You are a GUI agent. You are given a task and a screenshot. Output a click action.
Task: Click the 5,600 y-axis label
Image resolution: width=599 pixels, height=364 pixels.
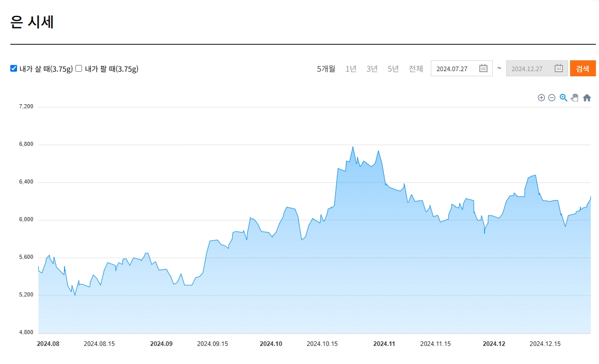(26, 257)
